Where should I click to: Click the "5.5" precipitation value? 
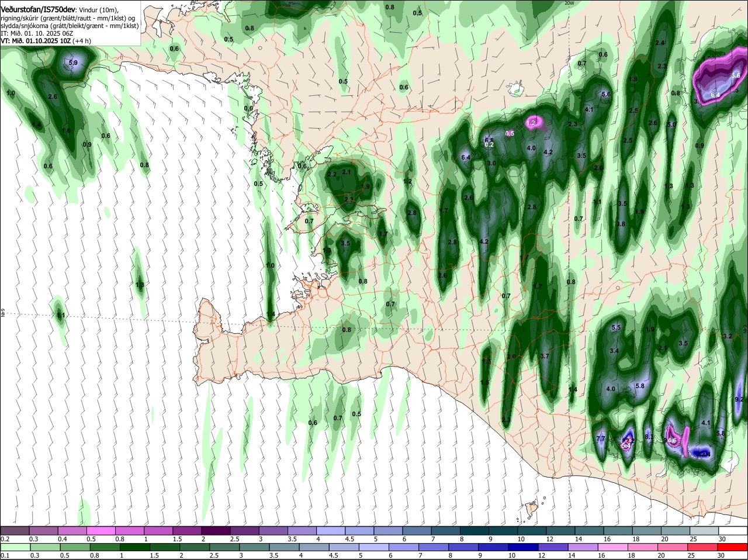(x=616, y=328)
